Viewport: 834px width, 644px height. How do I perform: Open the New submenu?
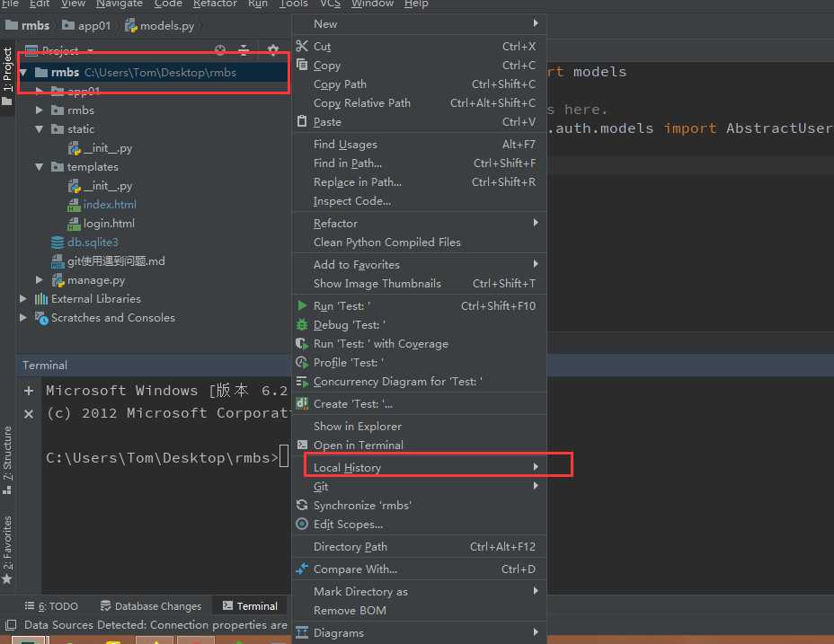(x=419, y=23)
